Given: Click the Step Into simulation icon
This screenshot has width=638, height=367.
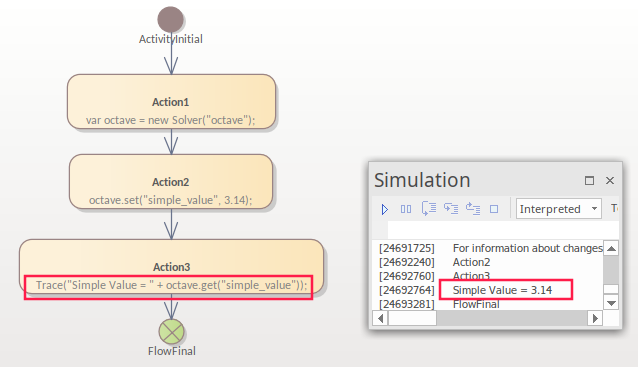Looking at the screenshot, I should coord(451,208).
